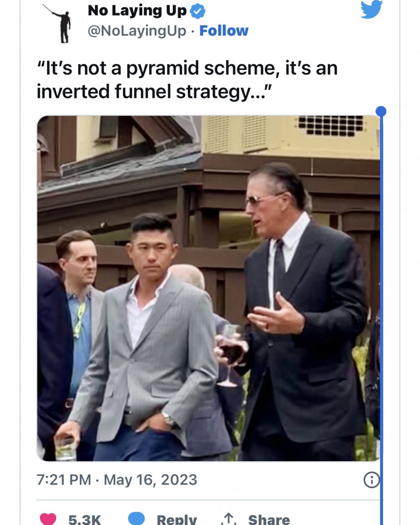This screenshot has width=420, height=525.
Task: Click the blue circular handle atop the vertical line
Action: point(381,111)
